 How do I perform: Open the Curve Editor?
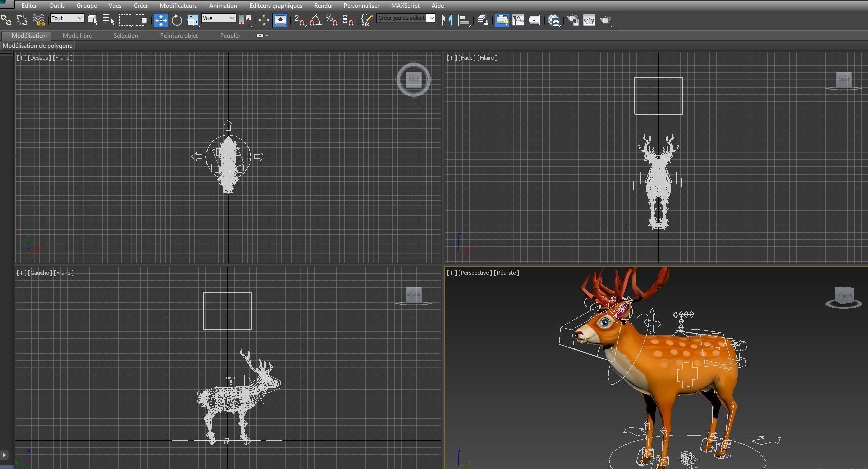tap(518, 20)
